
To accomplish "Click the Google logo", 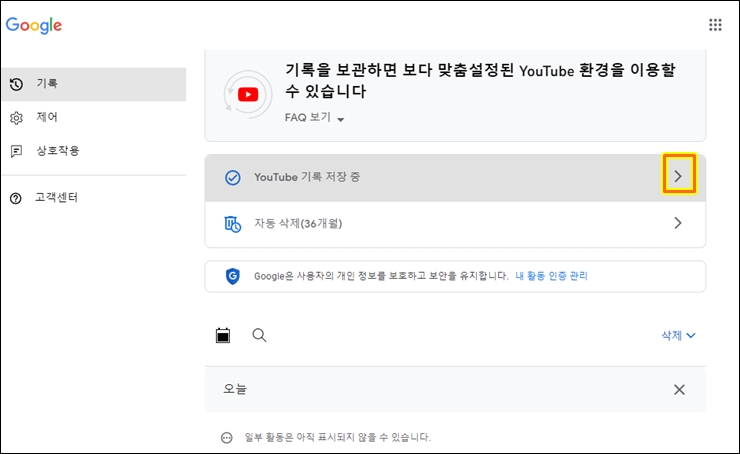I will coord(34,25).
